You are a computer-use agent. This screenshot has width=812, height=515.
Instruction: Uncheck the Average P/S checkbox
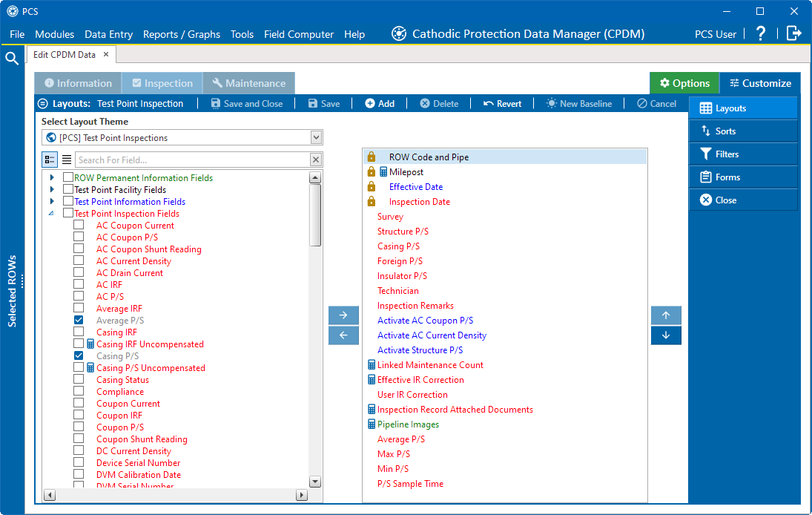(79, 320)
